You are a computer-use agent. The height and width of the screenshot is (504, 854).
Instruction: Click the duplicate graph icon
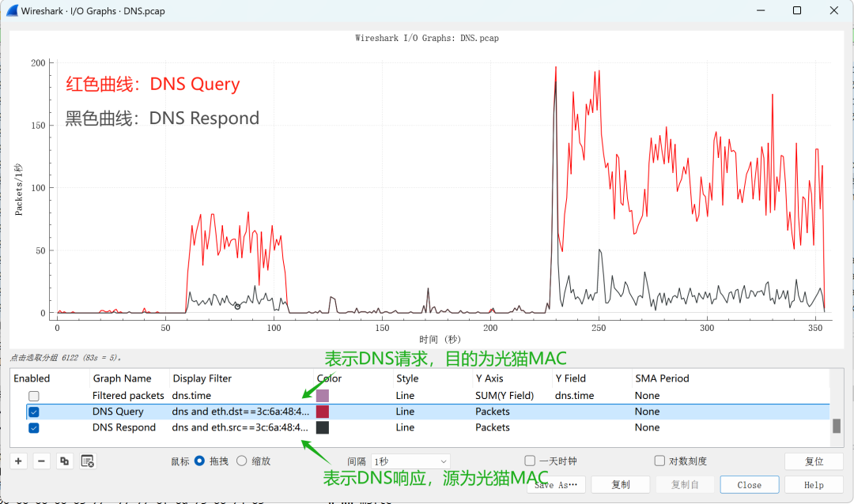[x=65, y=461]
